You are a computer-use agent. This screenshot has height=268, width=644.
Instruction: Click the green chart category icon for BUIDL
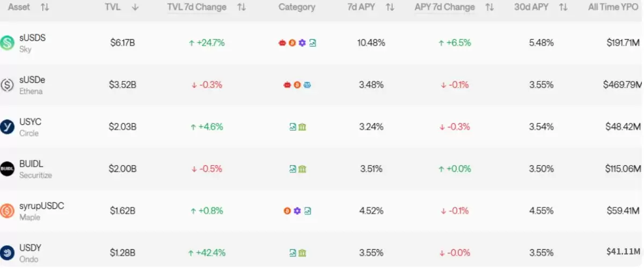coord(293,169)
